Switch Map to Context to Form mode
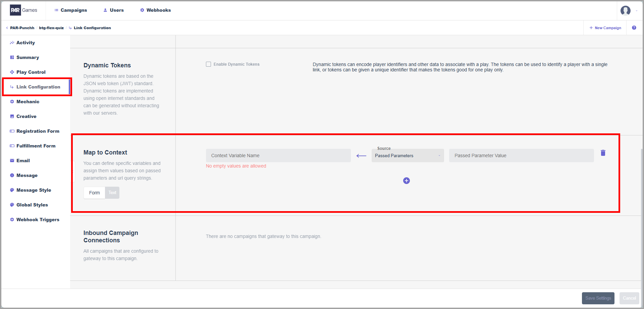Screen dimensions: 644x309 pyautogui.click(x=94, y=193)
